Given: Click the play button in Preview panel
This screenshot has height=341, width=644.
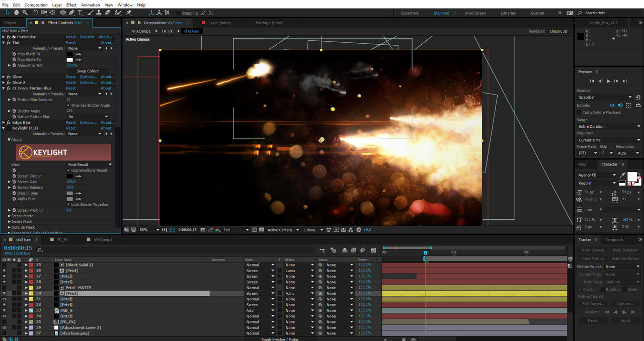Looking at the screenshot, I should click(x=608, y=81).
